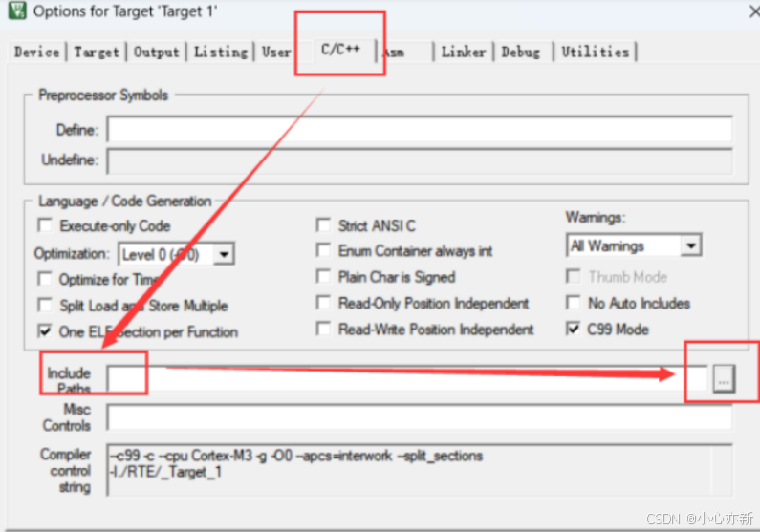Open the Debug tab
Viewport: 760px width, 532px height.
pyautogui.click(x=521, y=52)
